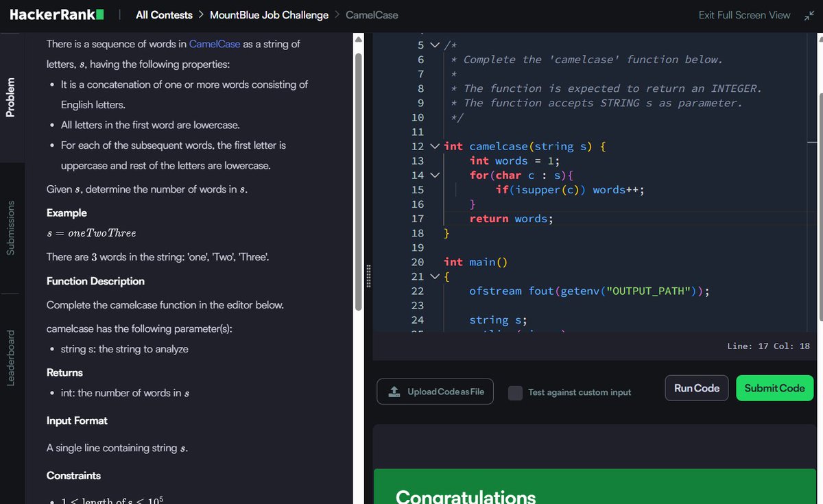Click the 'Input Format' heading
This screenshot has width=823, height=504.
(x=77, y=420)
